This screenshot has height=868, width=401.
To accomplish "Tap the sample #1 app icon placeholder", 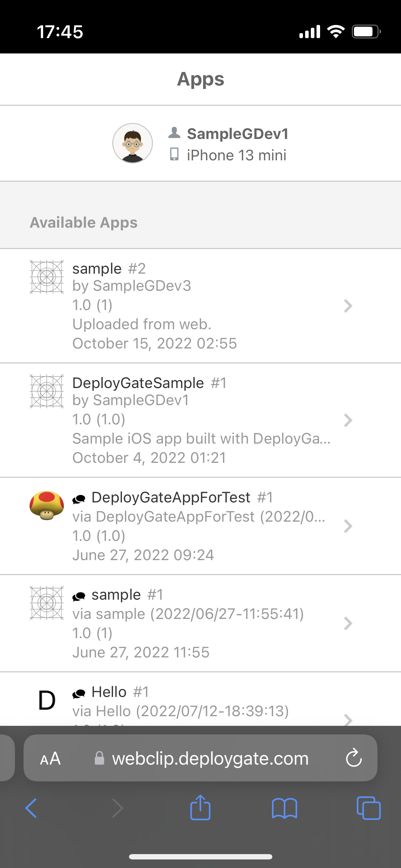I will [x=47, y=603].
